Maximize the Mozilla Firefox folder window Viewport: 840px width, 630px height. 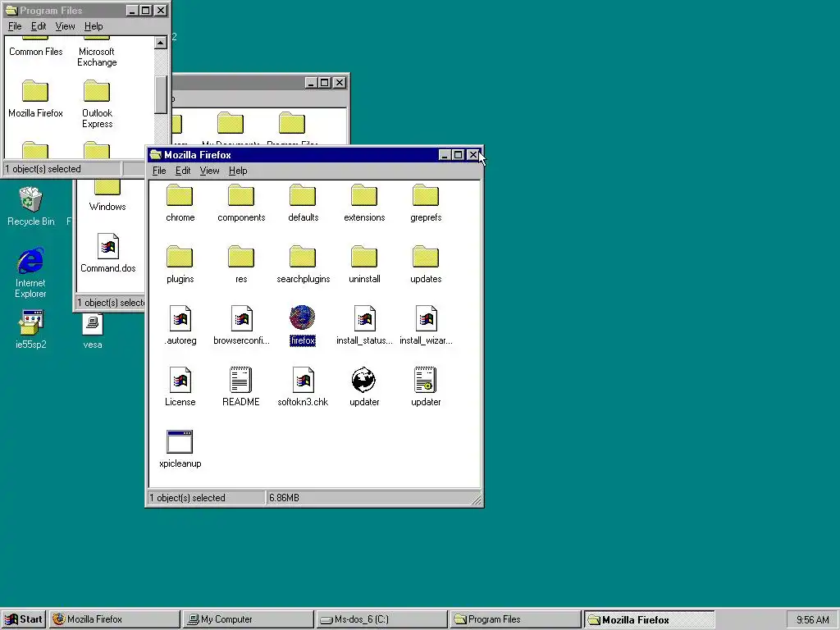458,155
